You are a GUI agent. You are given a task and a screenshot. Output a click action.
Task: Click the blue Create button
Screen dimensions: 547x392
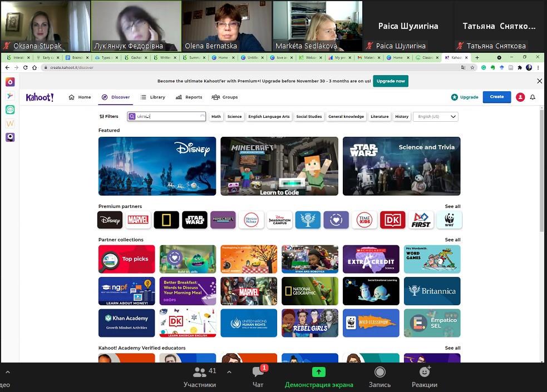coord(496,97)
